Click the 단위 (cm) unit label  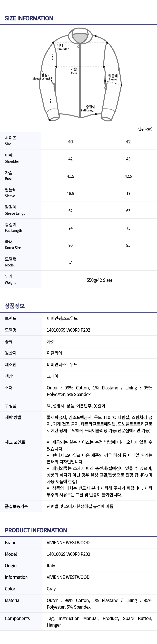tap(145, 129)
